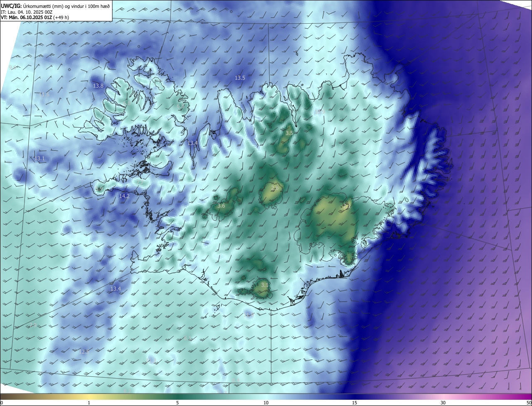The width and height of the screenshot is (532, 406).
Task: Click the 3.5 value label
Action: [x=289, y=133]
